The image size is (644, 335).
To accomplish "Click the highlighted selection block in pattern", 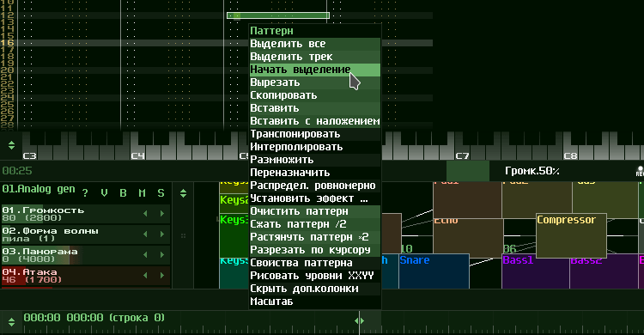I will (278, 15).
